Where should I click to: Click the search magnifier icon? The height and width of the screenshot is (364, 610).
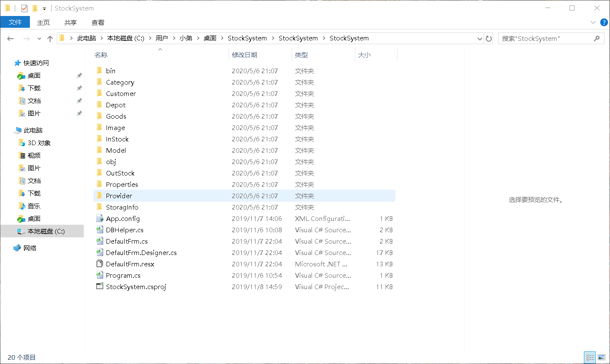597,38
